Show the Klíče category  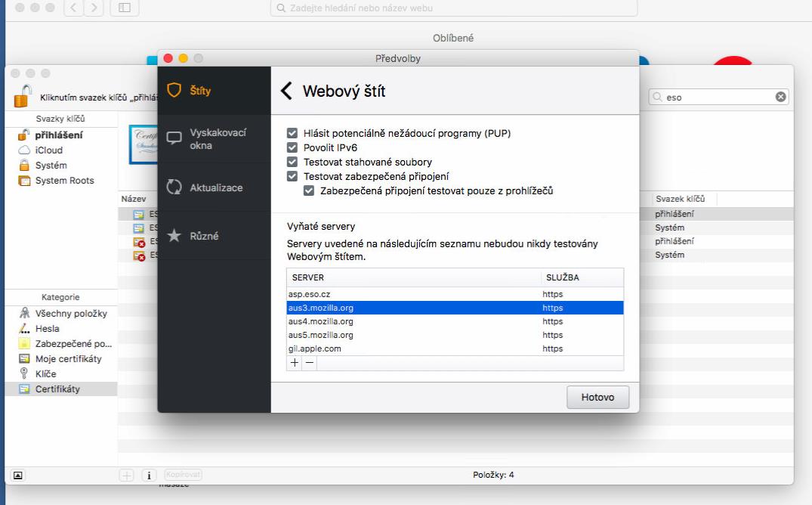(x=61, y=373)
